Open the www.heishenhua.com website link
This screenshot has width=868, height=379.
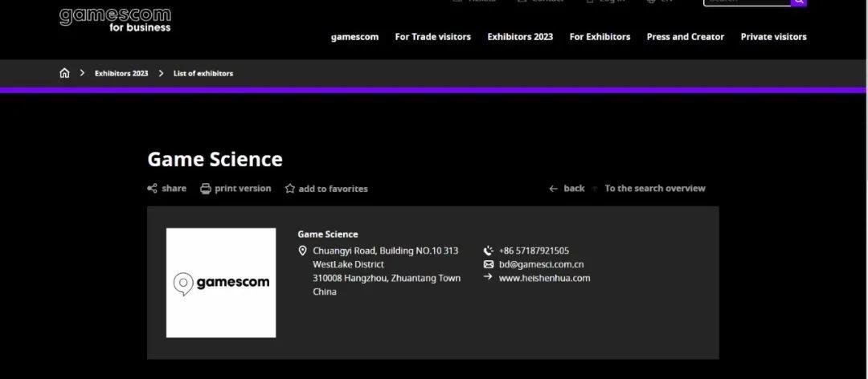click(x=544, y=279)
